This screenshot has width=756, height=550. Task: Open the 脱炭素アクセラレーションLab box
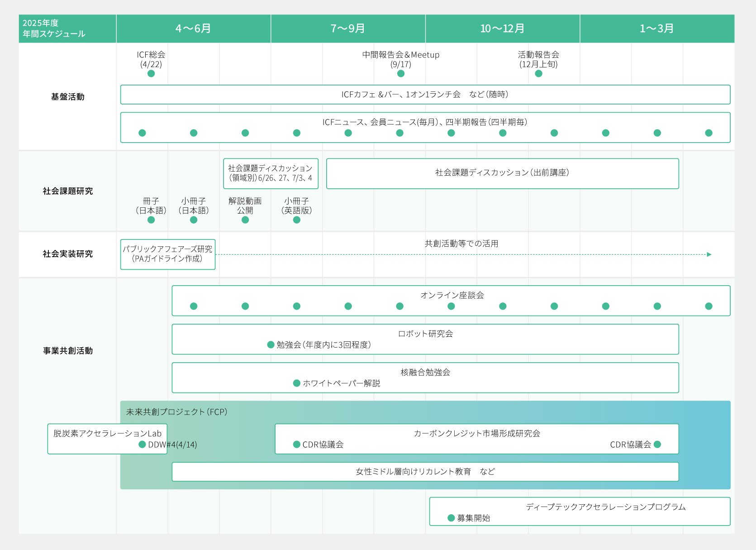(108, 439)
